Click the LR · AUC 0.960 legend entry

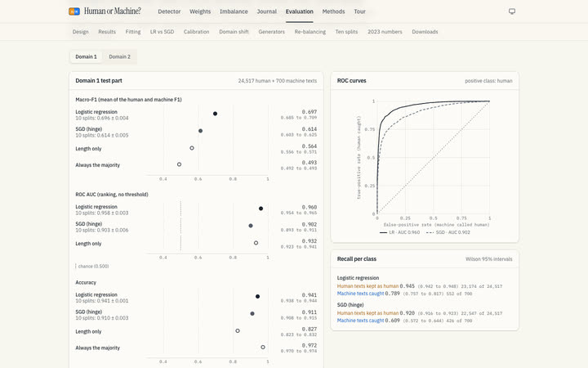coord(399,232)
